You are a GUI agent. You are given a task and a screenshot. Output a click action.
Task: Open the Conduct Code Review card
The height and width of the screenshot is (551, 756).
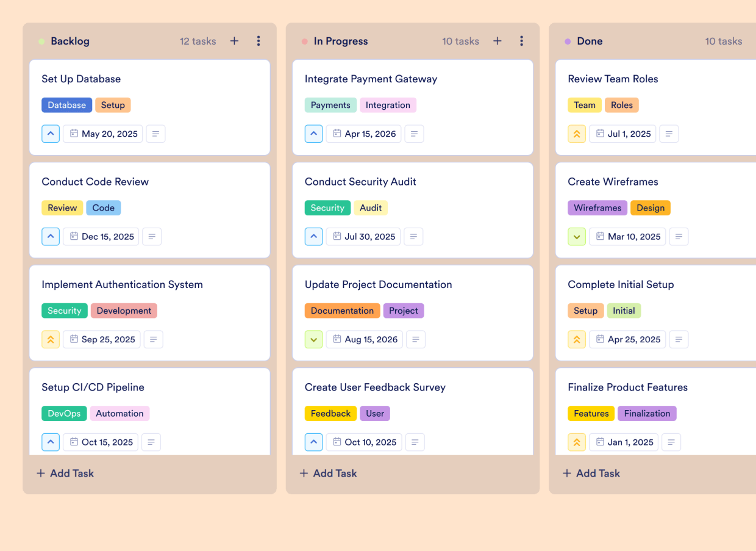95,181
